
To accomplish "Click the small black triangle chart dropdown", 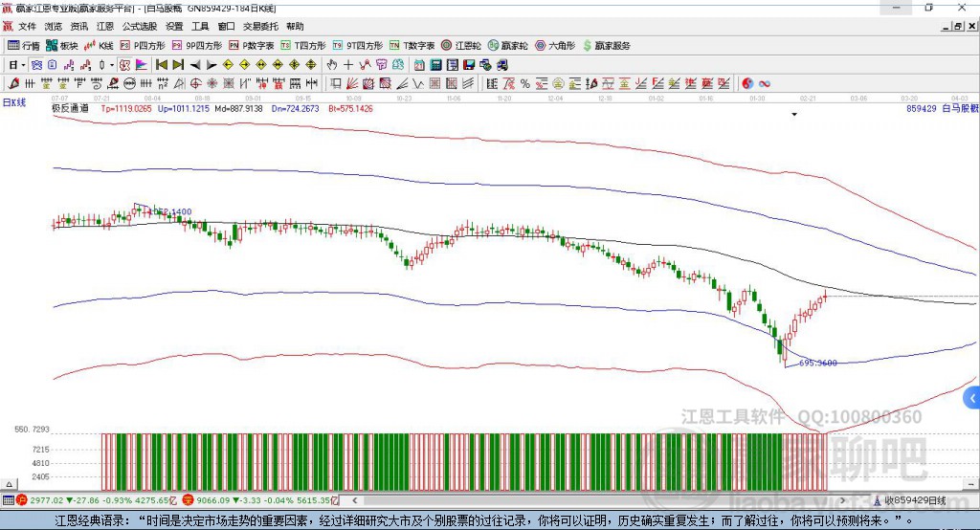I will 794,115.
